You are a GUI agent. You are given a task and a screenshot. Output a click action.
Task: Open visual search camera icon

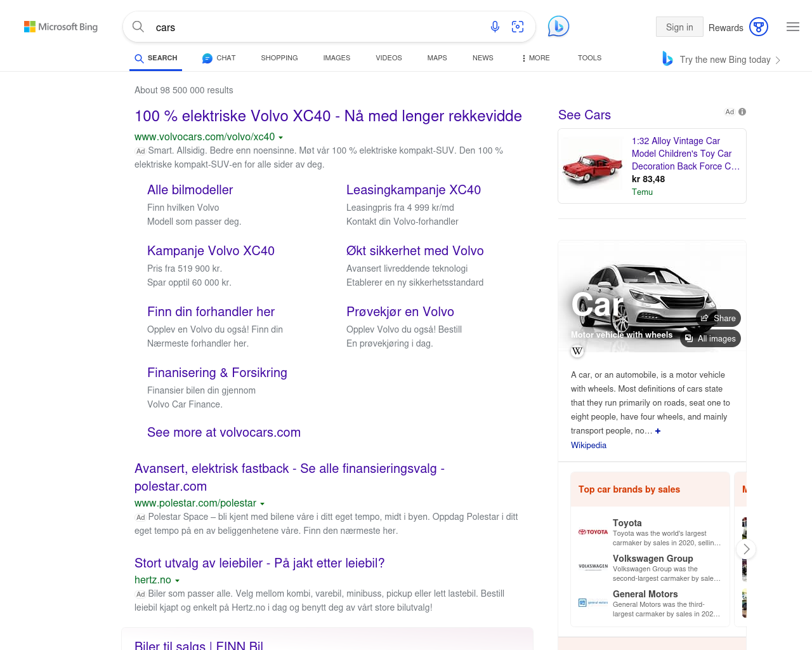[518, 27]
